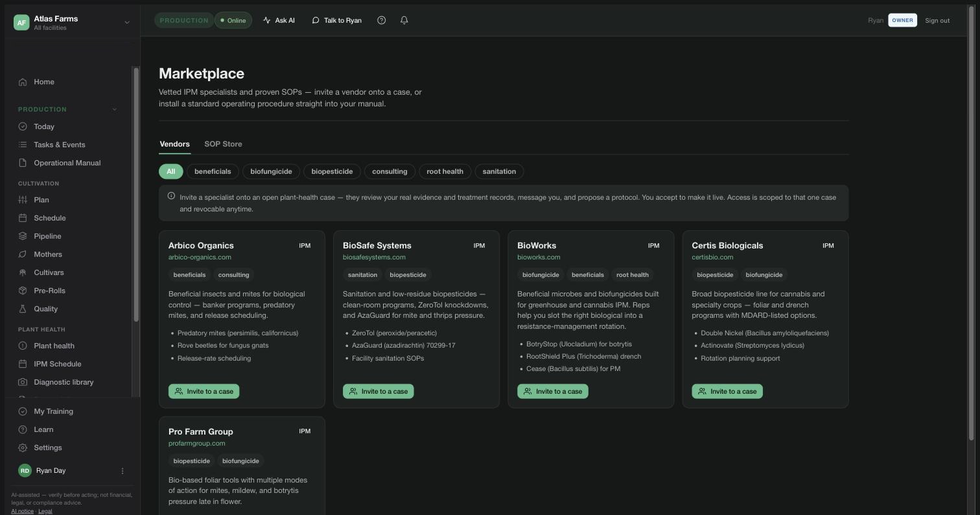This screenshot has width=980, height=515.
Task: Click the Ask AI sparkle icon
Action: [x=267, y=20]
